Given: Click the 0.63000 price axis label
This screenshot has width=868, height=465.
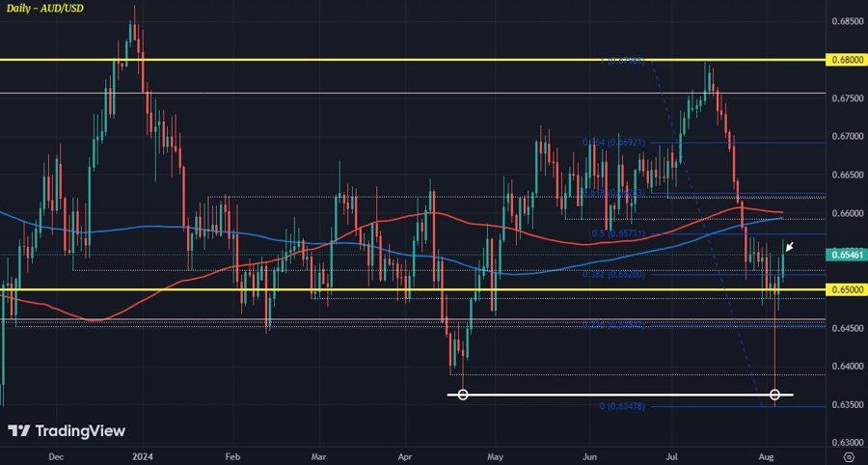Looking at the screenshot, I should [x=847, y=443].
